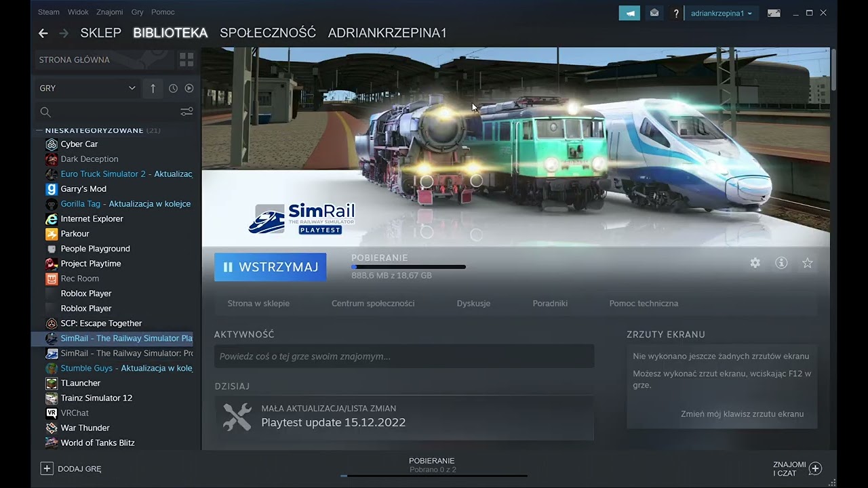Sort the library with the up arrow icon
The image size is (868, 488).
pyautogui.click(x=153, y=88)
